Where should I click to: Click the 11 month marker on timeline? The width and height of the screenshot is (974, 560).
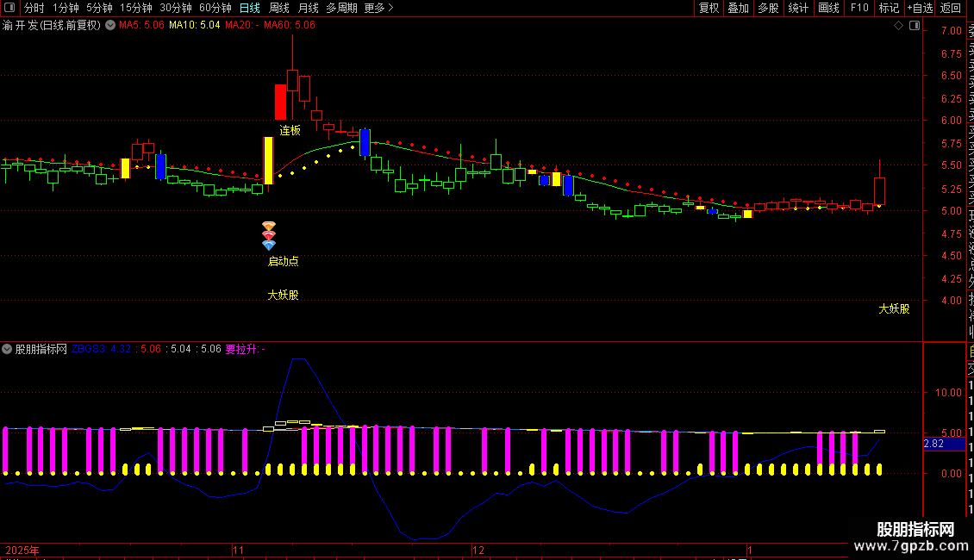click(238, 550)
